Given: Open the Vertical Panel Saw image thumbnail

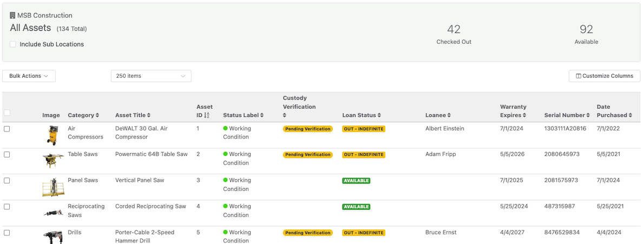Looking at the screenshot, I should (x=54, y=187).
